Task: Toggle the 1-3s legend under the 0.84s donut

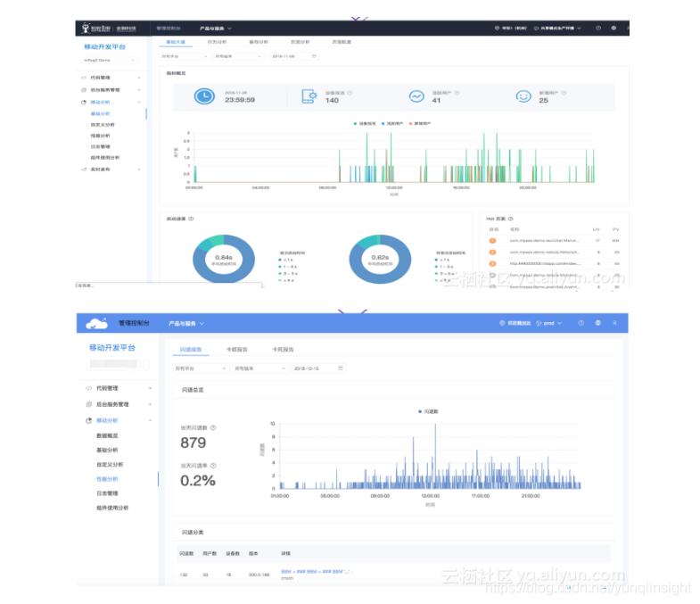Action: pos(288,267)
